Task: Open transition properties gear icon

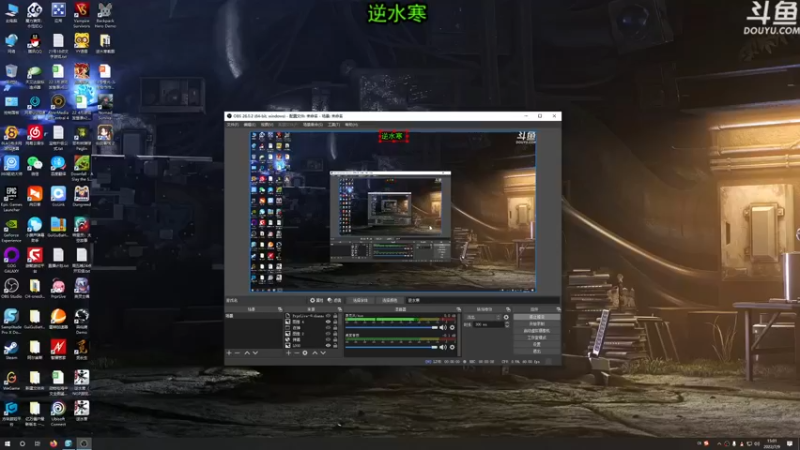Action: [x=506, y=317]
